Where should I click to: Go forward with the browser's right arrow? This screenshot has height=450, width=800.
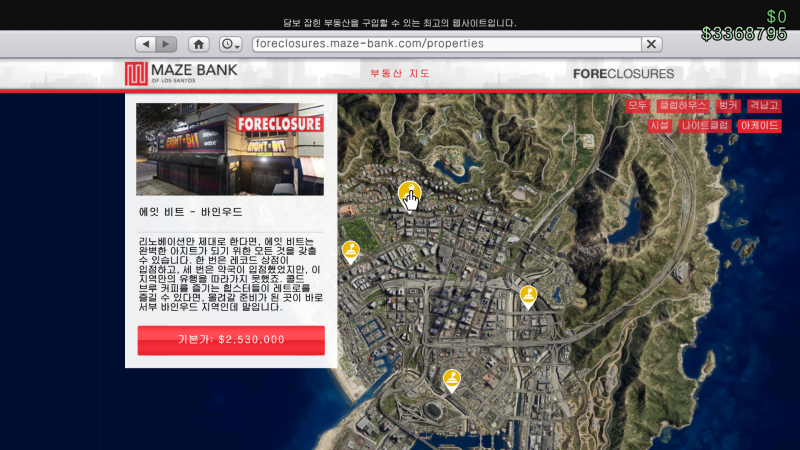[x=166, y=44]
